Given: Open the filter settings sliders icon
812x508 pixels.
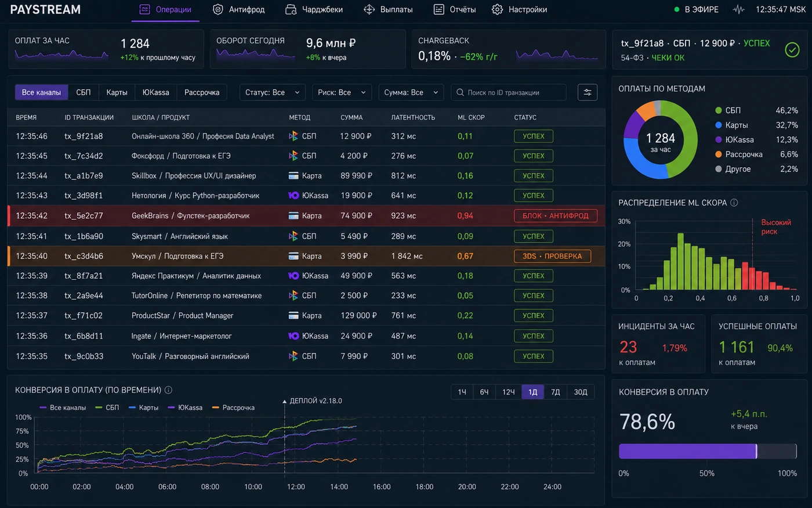Looking at the screenshot, I should coord(588,92).
